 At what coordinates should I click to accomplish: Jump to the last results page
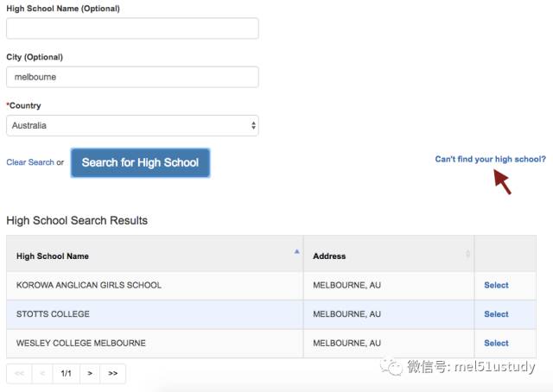coord(113,373)
